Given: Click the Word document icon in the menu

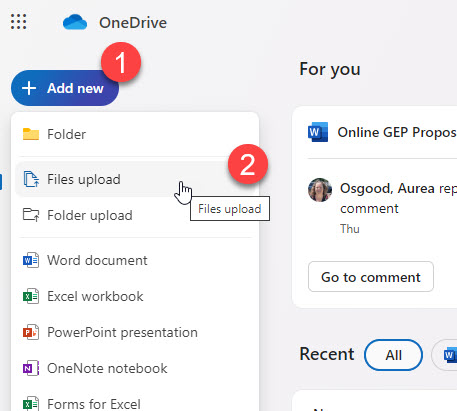Looking at the screenshot, I should tap(31, 260).
